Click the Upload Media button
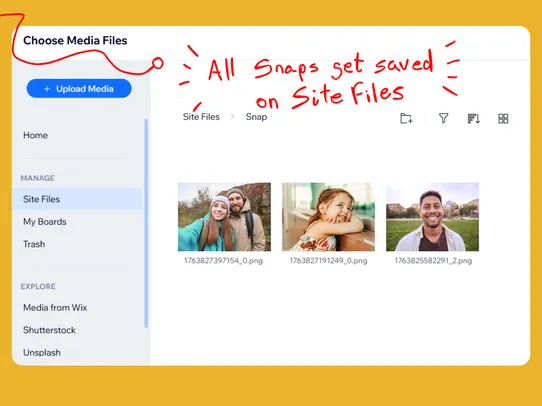542x406 pixels. pos(79,88)
